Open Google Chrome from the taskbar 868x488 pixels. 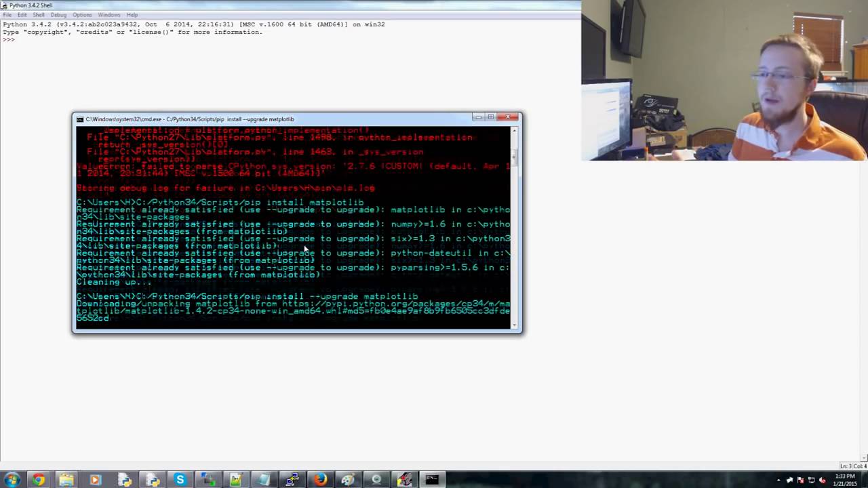point(38,480)
